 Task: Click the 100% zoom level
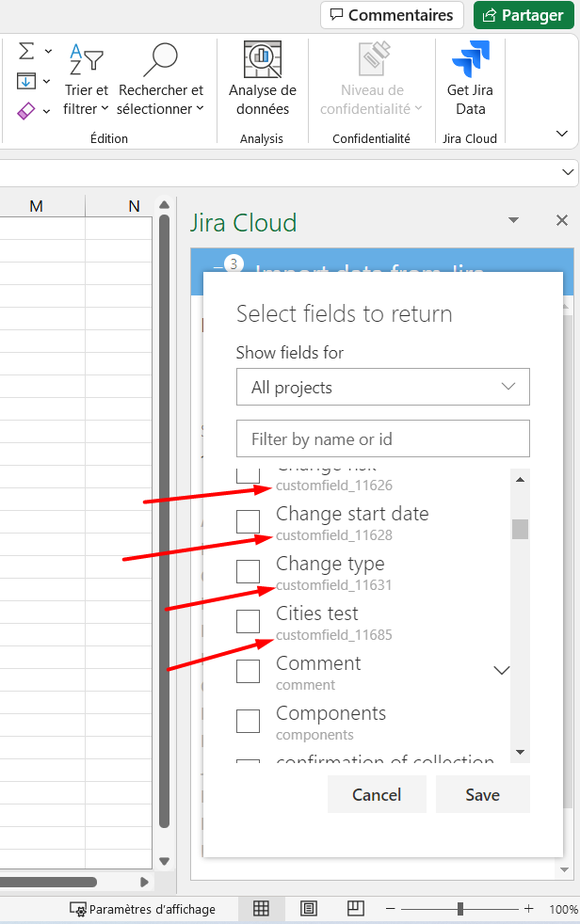click(x=563, y=909)
